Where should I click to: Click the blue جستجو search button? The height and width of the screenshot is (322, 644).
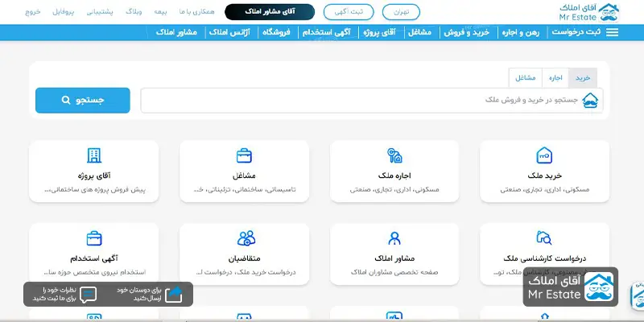[x=83, y=100]
